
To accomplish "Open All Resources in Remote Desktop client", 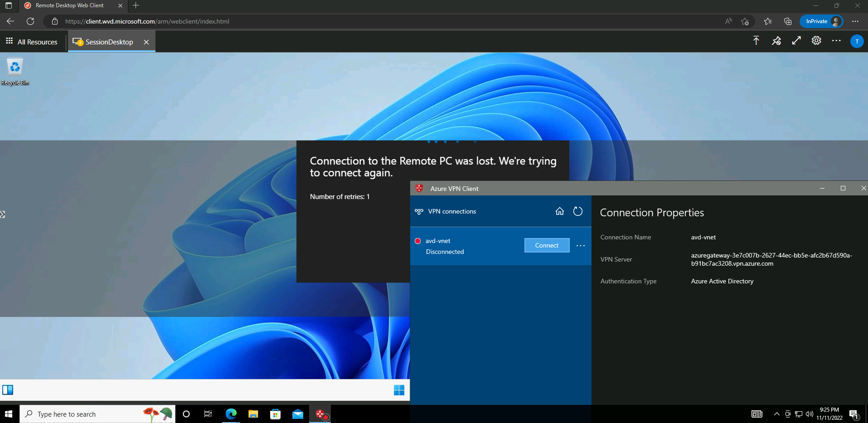I will 32,42.
